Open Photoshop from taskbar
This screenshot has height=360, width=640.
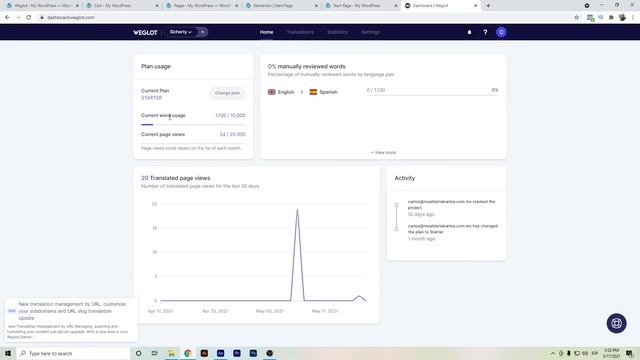pos(253,353)
